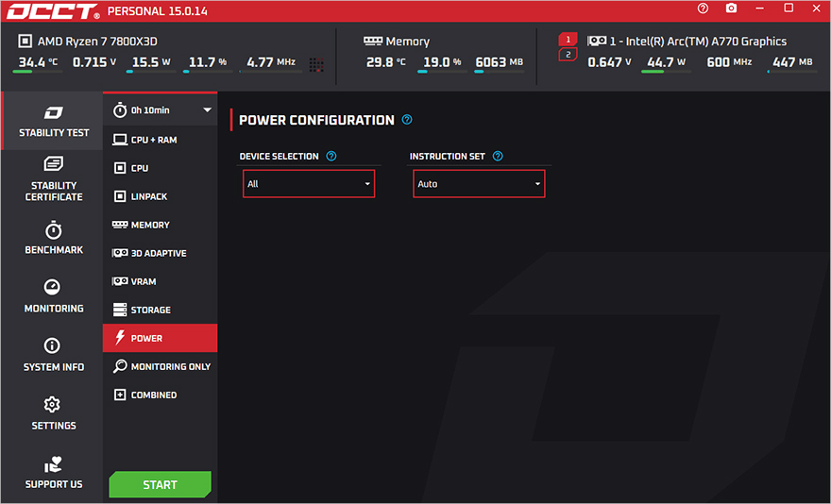Click the memory temperature 29.8 °C reading
This screenshot has height=504, width=831.
pyautogui.click(x=386, y=62)
